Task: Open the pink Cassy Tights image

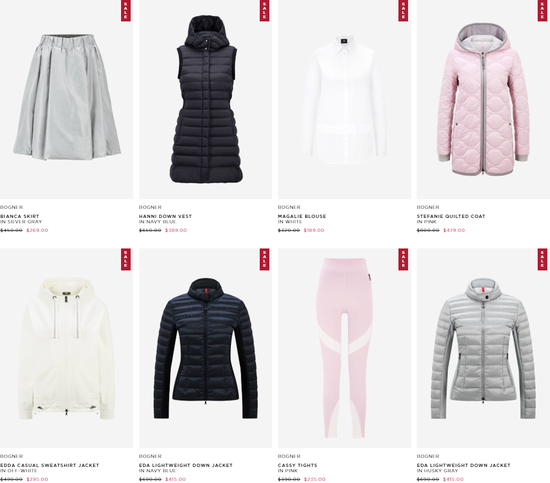Action: click(344, 348)
